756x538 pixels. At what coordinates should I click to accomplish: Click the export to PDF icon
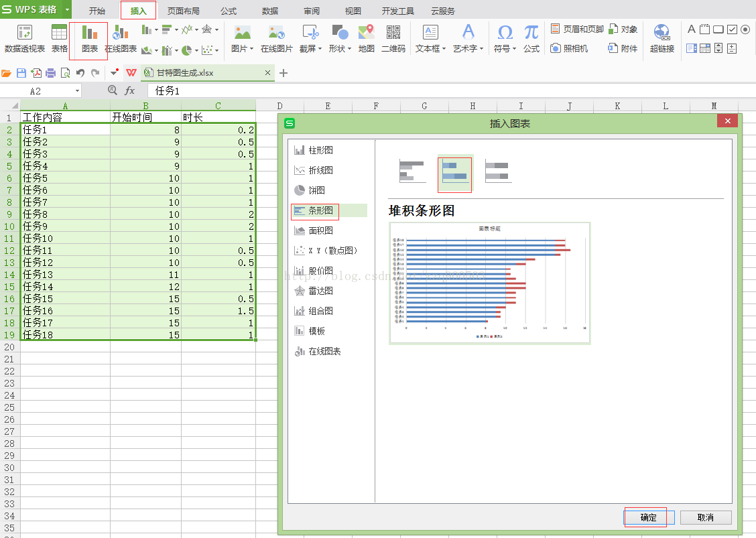(36, 73)
